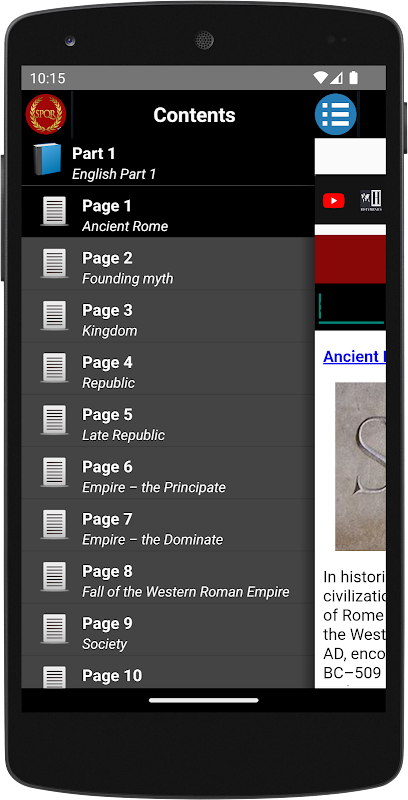Select Page 4 Republic
Screen dimensions: 408x800
click(x=168, y=368)
